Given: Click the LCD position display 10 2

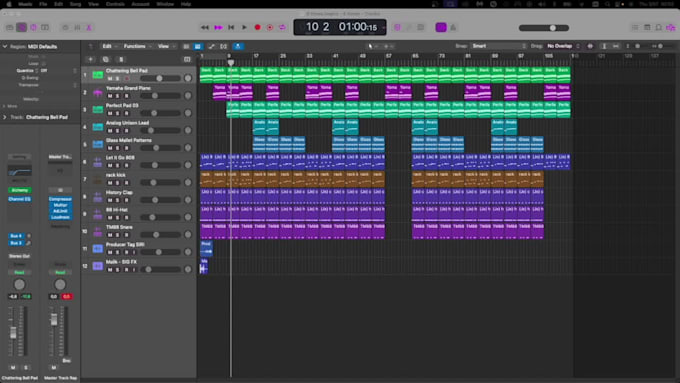Looking at the screenshot, I should click(x=317, y=27).
